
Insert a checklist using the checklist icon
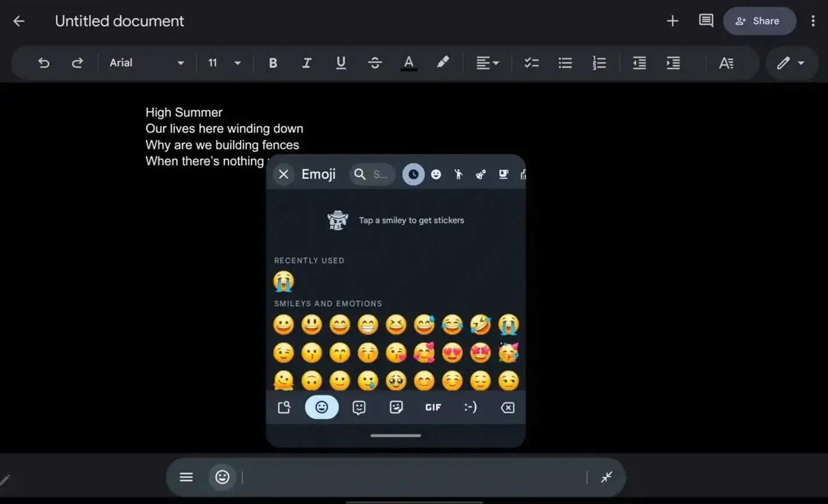(x=531, y=63)
